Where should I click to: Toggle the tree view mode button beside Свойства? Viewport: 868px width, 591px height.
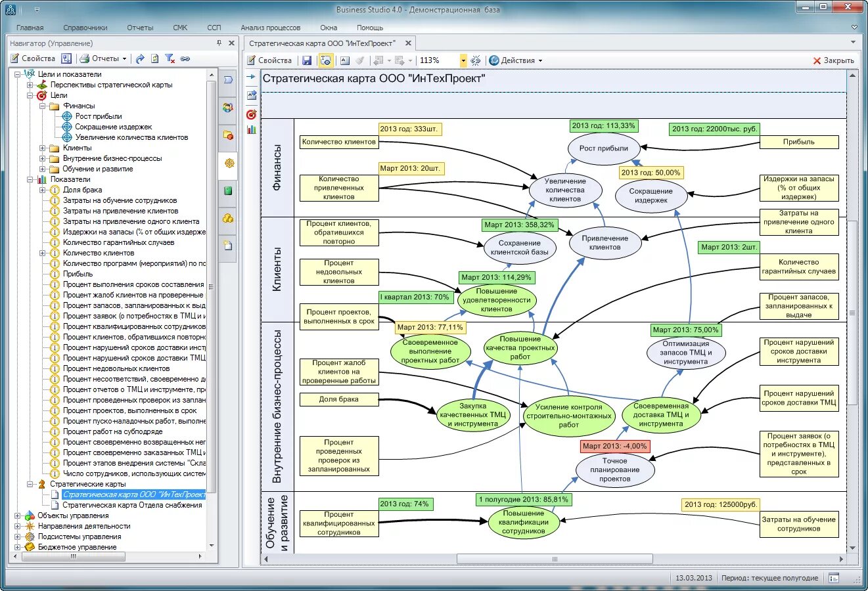click(x=66, y=58)
